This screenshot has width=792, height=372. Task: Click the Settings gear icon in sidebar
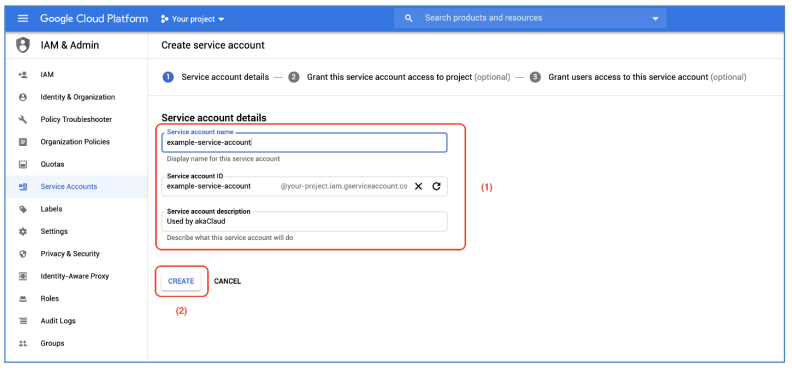click(23, 231)
